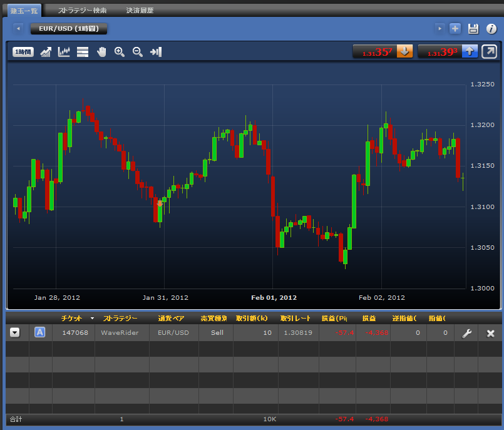Viewport: 504px width, 430px height.
Task: Click the horizontal lines chart icon
Action: [83, 52]
